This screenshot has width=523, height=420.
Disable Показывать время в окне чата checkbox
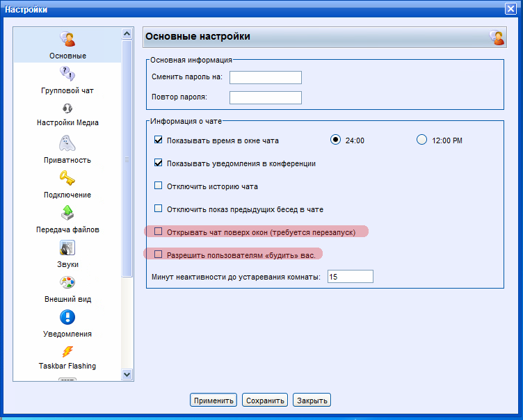click(x=158, y=140)
